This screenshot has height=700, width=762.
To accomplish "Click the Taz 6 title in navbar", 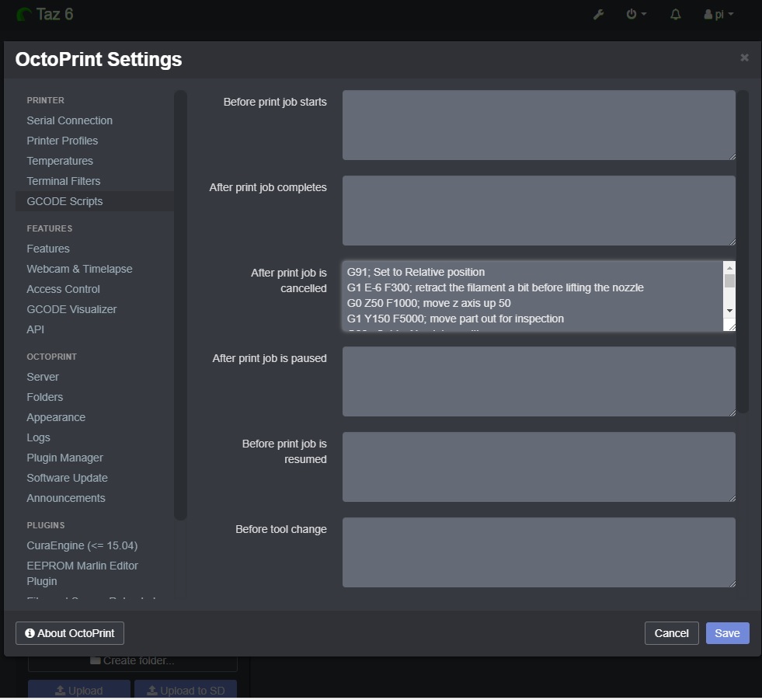I will point(54,14).
